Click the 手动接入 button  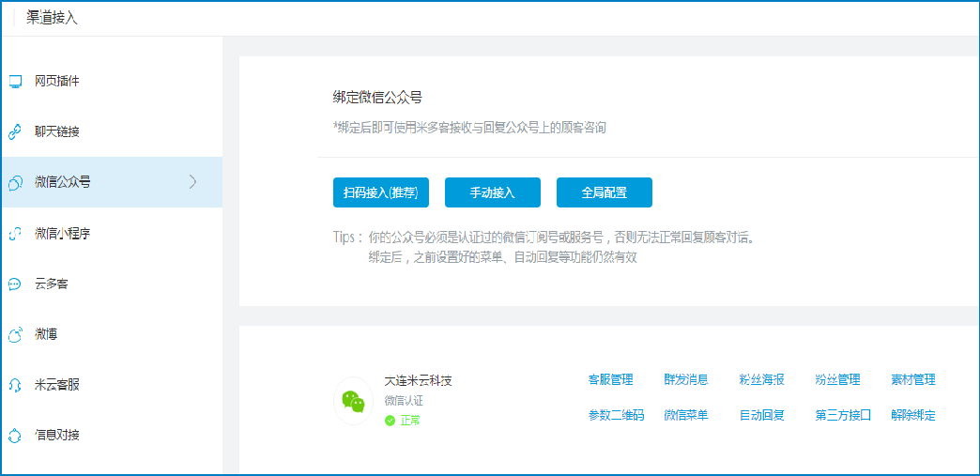pyautogui.click(x=492, y=192)
